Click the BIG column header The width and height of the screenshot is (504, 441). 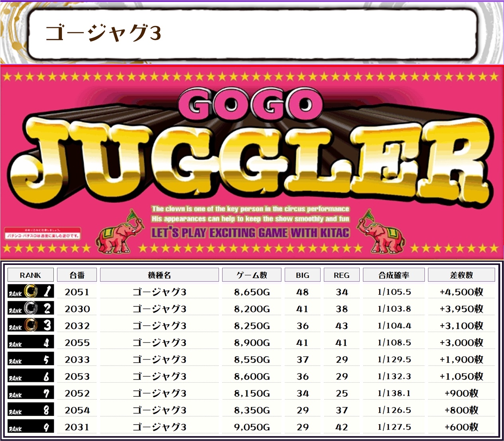[x=302, y=275]
